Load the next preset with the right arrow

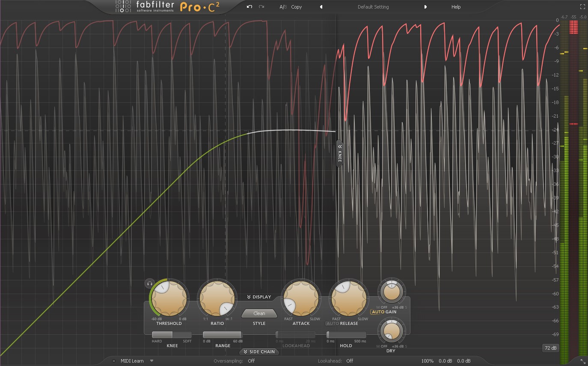coord(425,7)
